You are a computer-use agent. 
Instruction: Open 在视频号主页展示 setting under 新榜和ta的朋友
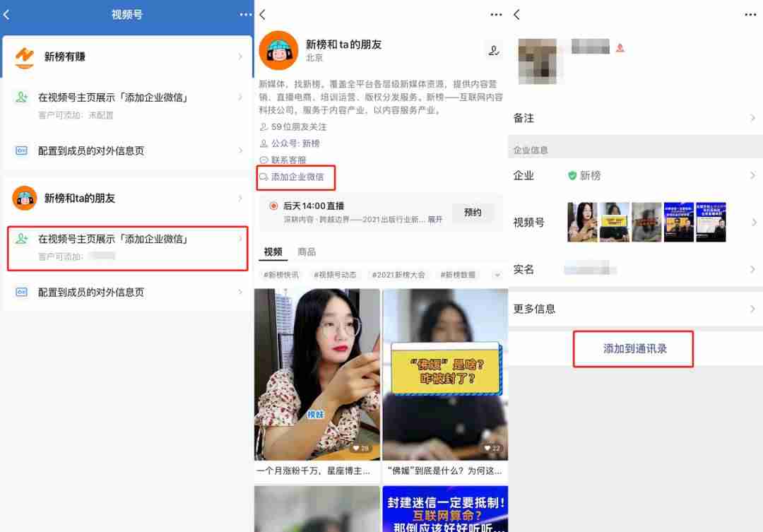127,248
